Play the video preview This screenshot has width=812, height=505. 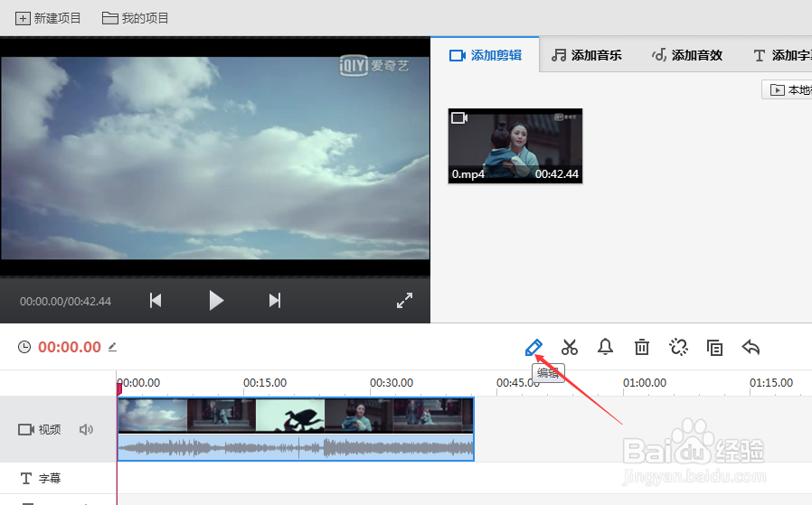pyautogui.click(x=216, y=301)
